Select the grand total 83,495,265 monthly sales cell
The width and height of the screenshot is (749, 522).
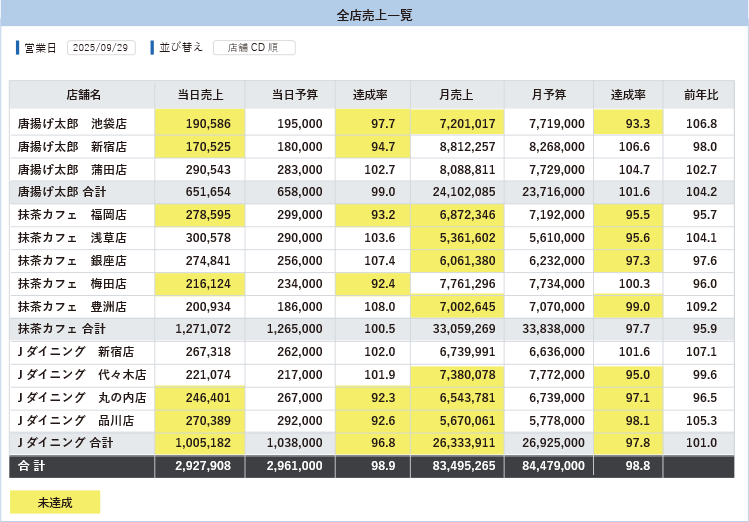456,466
